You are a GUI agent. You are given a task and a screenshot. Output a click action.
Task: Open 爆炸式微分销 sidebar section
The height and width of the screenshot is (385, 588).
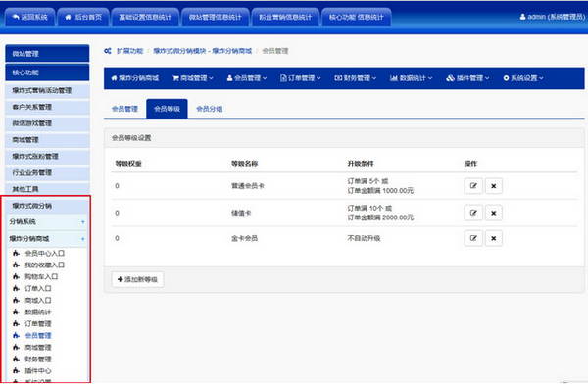pos(47,206)
